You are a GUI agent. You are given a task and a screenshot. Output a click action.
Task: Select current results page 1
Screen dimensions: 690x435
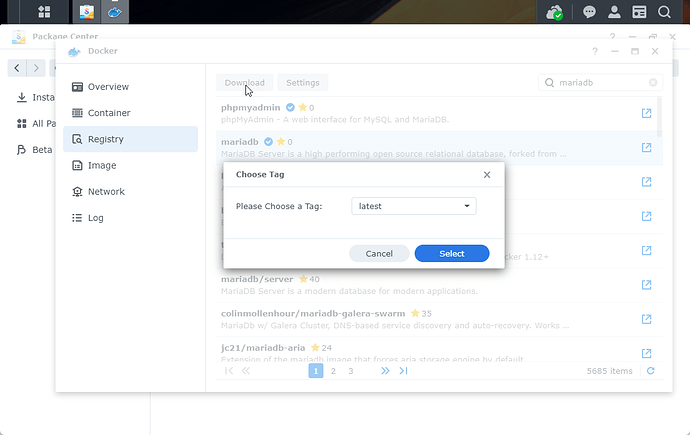point(316,371)
